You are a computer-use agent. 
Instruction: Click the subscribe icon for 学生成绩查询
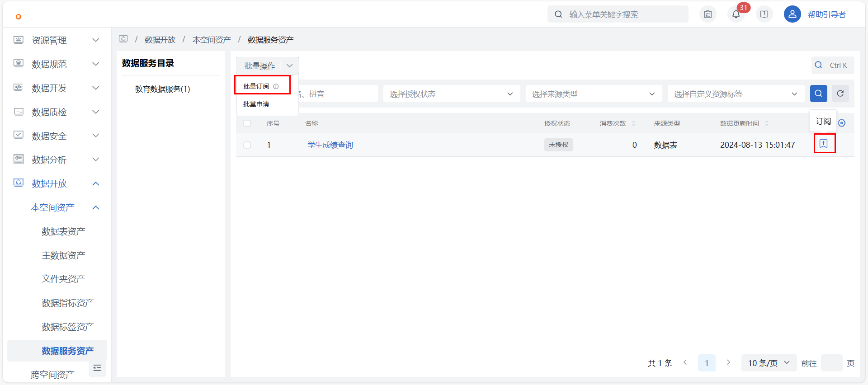tap(824, 144)
